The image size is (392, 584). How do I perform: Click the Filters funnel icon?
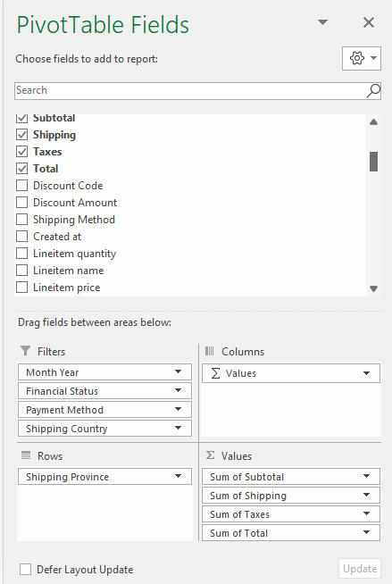point(25,351)
